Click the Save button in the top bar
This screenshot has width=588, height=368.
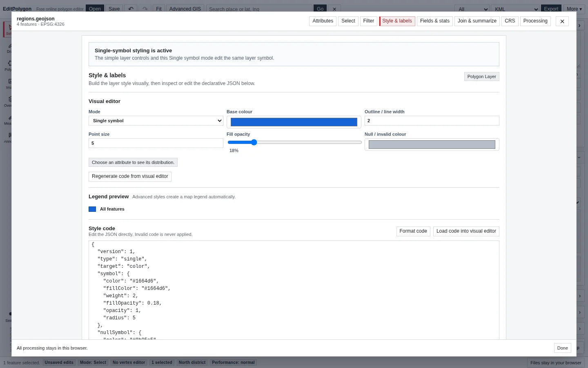114,9
